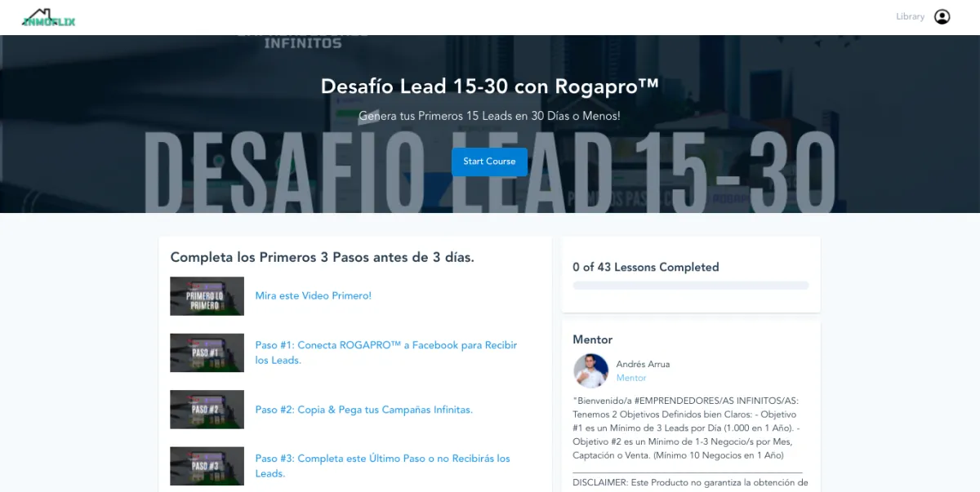Viewport: 980px width, 492px height.
Task: Click the 'Desafío Lead 15-30 con Rogapro™' course title
Action: pos(490,86)
